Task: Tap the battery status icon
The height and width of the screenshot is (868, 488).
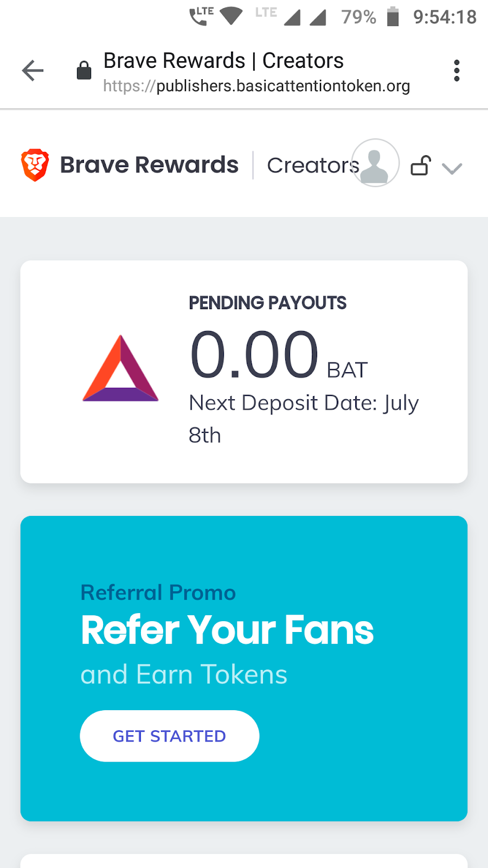Action: [x=393, y=17]
